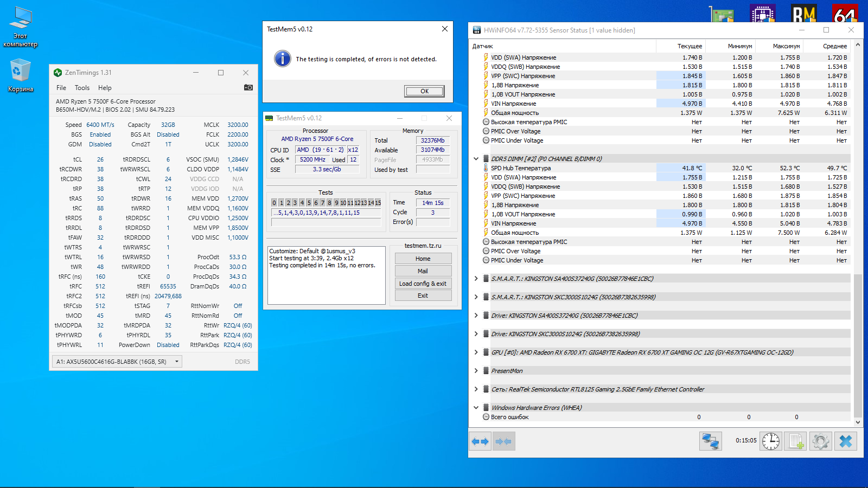
Task: Collapse the DDR5 DIMM [#2] sensor group
Action: 476,159
